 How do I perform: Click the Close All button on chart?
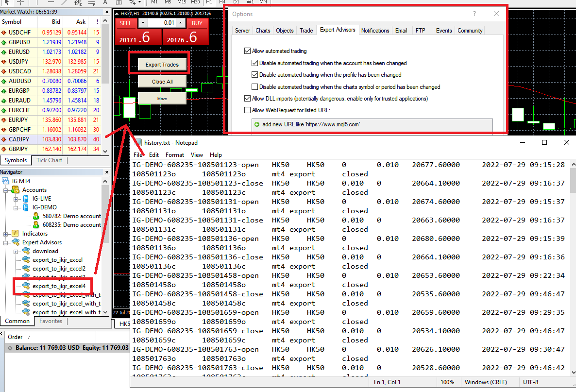click(x=162, y=82)
